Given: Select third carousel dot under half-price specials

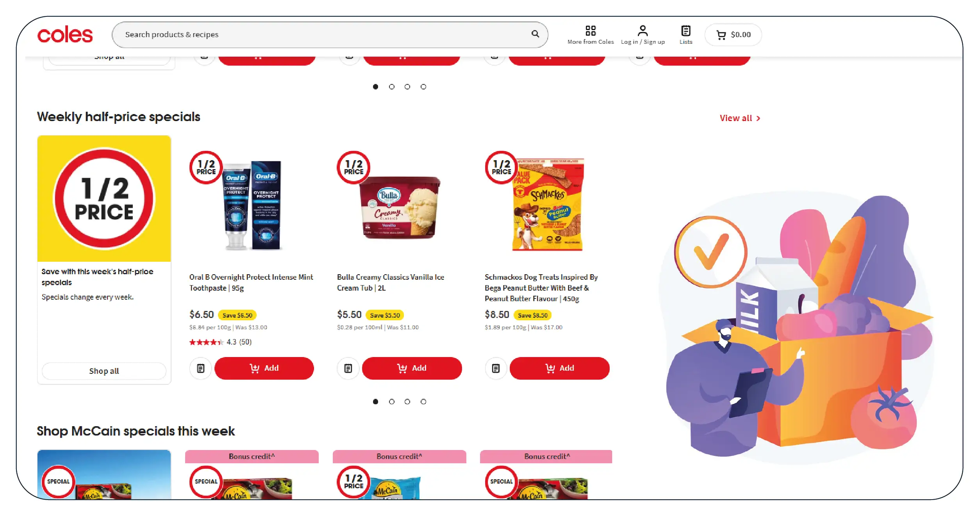Looking at the screenshot, I should (x=407, y=402).
